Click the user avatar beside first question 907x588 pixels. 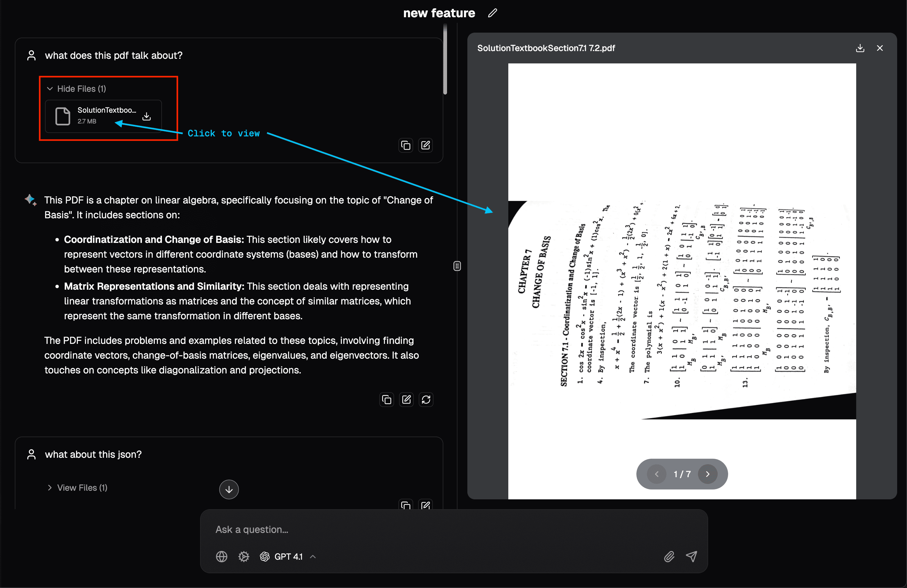tap(32, 56)
